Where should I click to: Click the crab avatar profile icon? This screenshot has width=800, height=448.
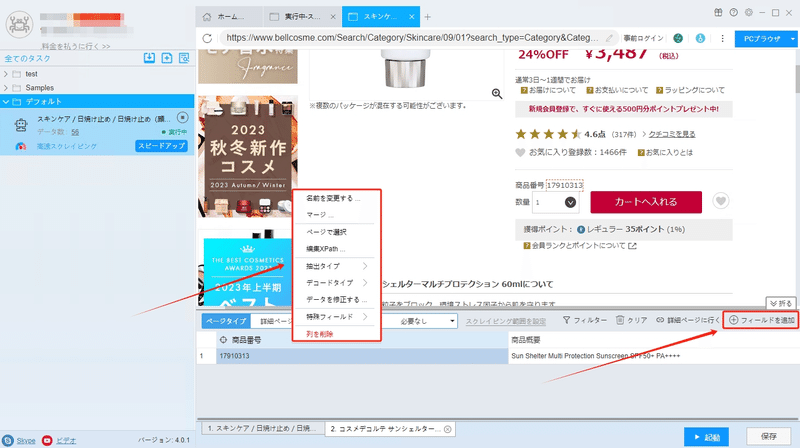pyautogui.click(x=19, y=23)
